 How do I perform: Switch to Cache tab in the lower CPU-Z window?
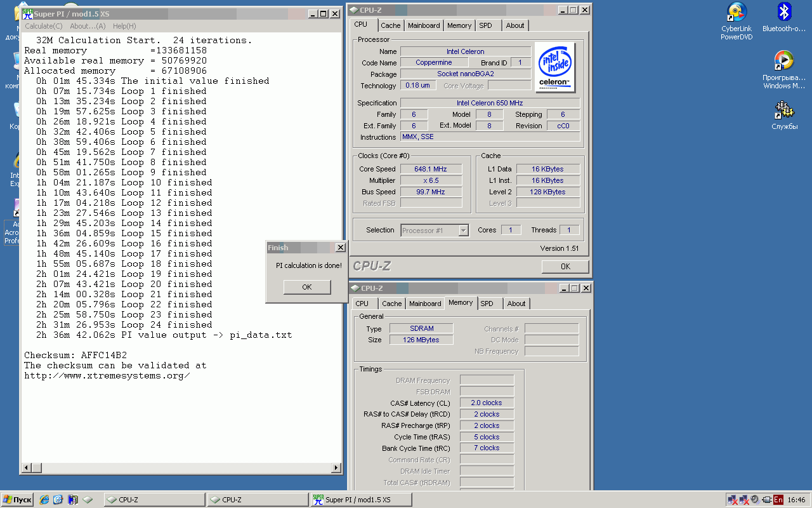tap(392, 304)
